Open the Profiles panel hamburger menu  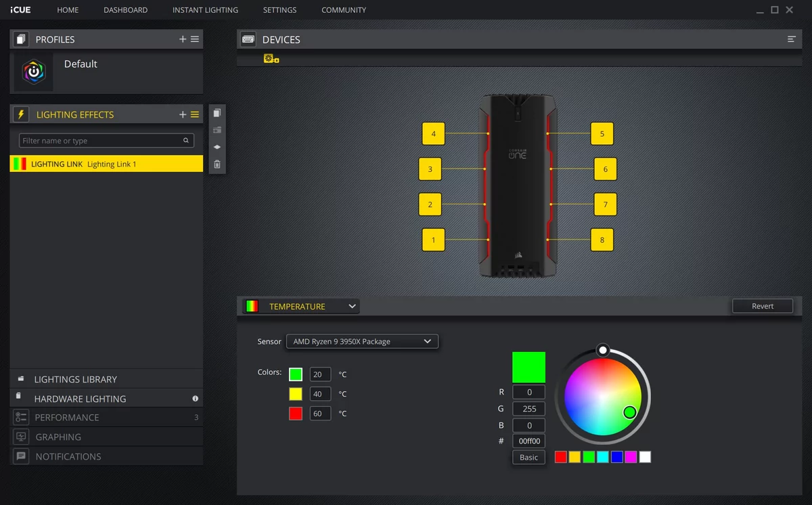click(195, 39)
